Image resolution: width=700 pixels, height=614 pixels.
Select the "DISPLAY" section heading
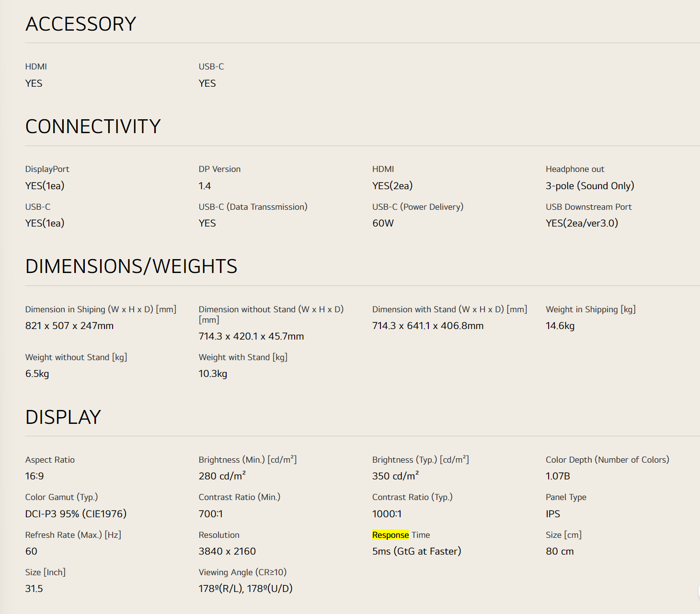[63, 417]
